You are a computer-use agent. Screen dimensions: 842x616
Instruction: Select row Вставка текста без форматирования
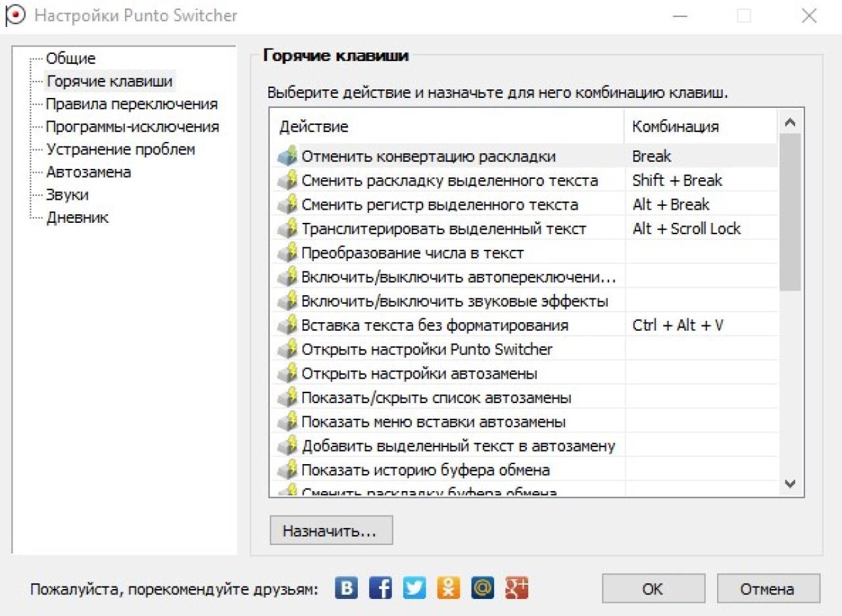524,325
